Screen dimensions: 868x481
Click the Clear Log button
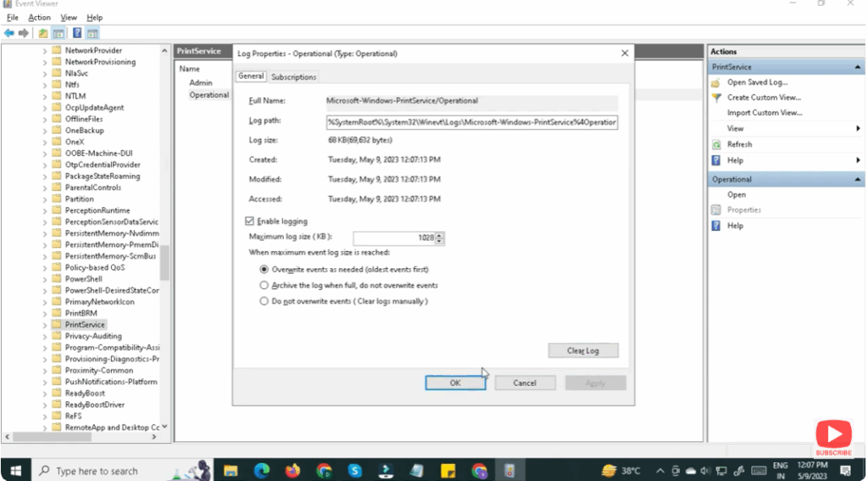[583, 350]
